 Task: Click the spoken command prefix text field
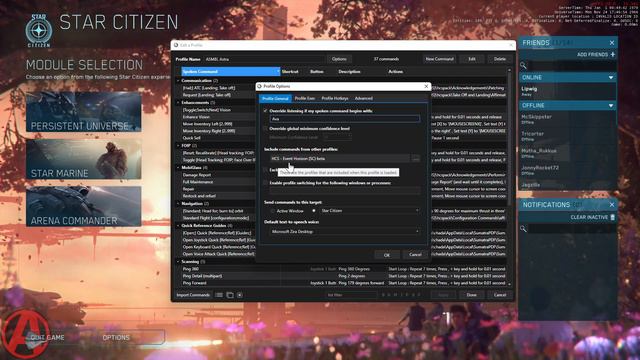[x=344, y=119]
